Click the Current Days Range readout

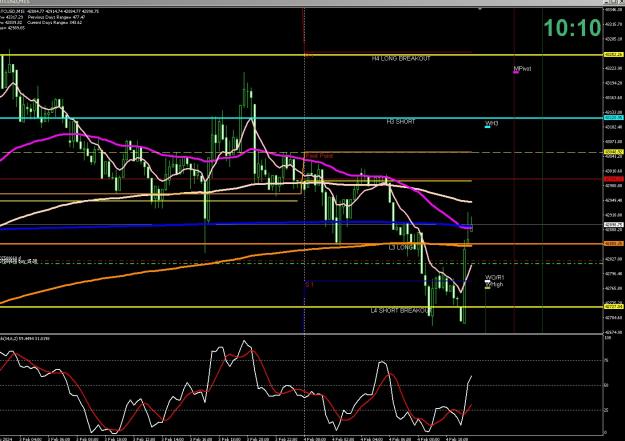point(55,23)
